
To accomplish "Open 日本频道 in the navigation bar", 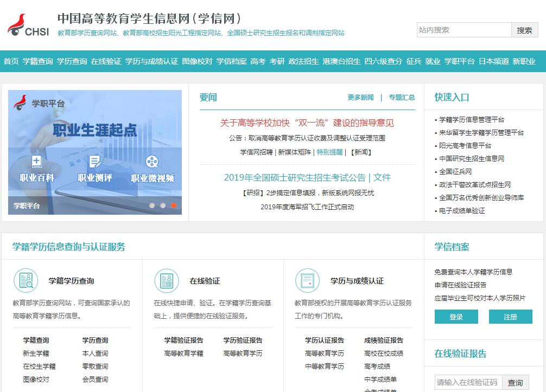I will tap(494, 62).
